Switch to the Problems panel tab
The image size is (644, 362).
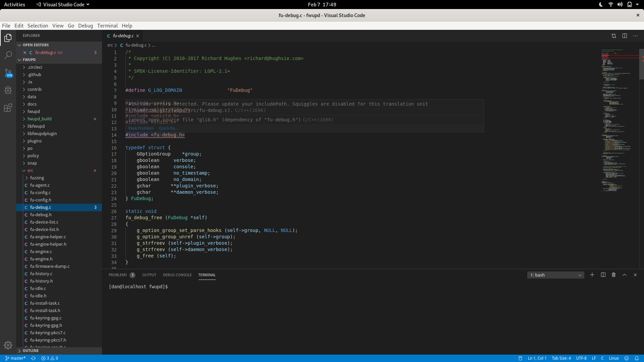(122, 275)
